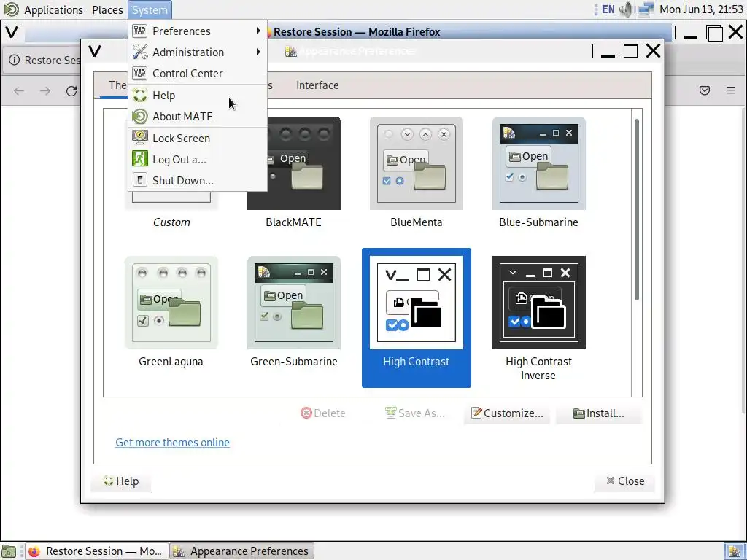Screen dimensions: 747x560
Task: Click the Help lifebuoy icon in menu
Action: [x=139, y=96]
